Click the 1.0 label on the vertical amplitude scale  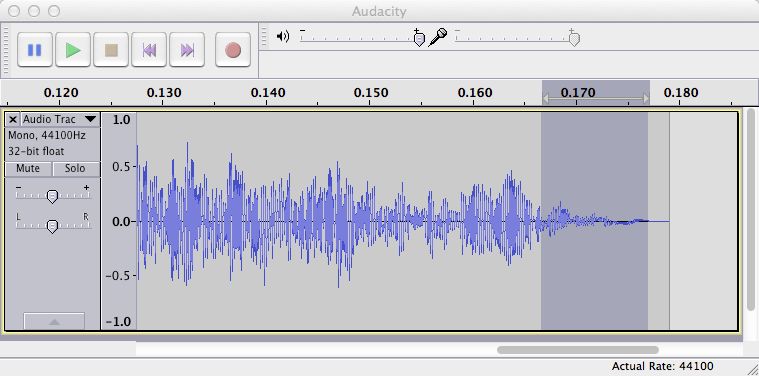(x=121, y=120)
